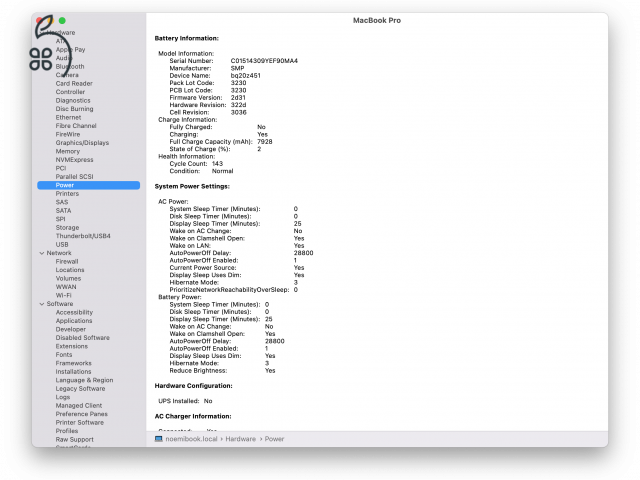Image resolution: width=640 pixels, height=480 pixels.
Task: Open the Storage hardware item
Action: [x=67, y=228]
